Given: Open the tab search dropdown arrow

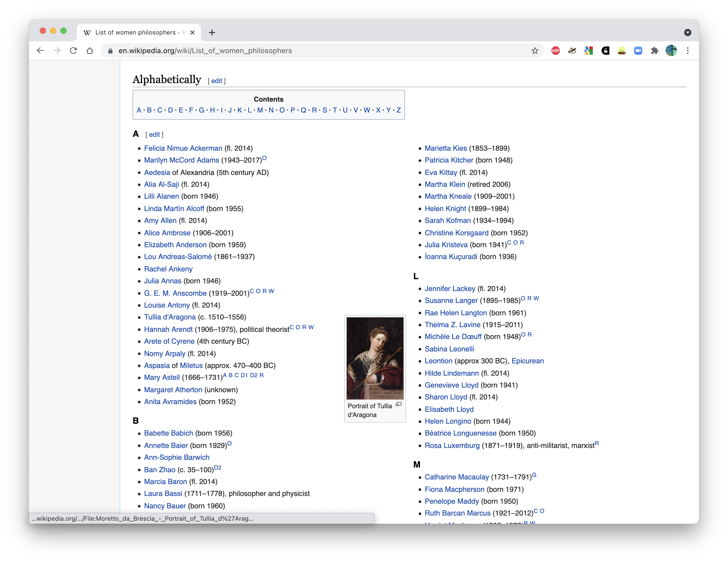Looking at the screenshot, I should [687, 32].
